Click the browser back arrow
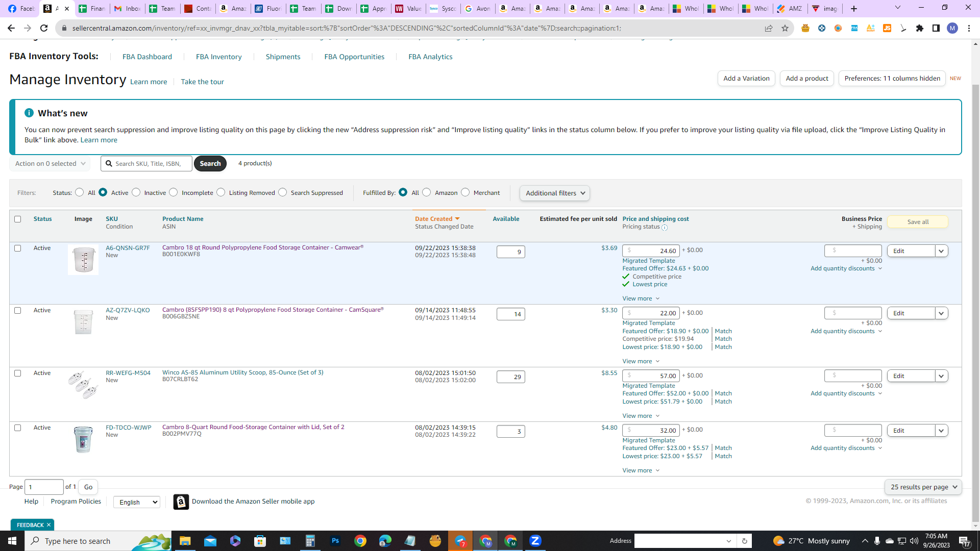Viewport: 980px width, 551px height. (x=11, y=28)
